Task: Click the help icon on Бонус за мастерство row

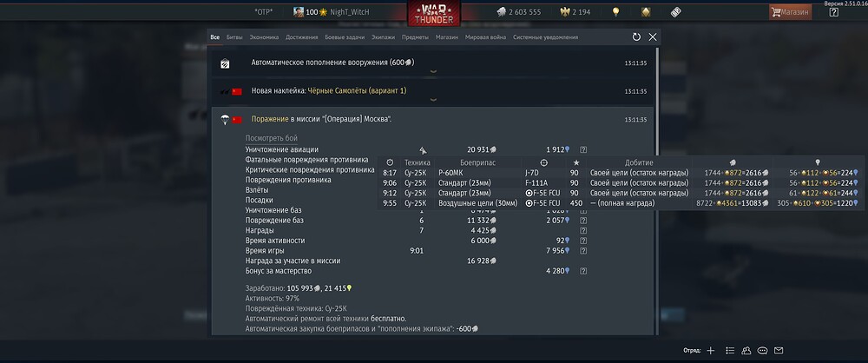Action: (x=583, y=271)
